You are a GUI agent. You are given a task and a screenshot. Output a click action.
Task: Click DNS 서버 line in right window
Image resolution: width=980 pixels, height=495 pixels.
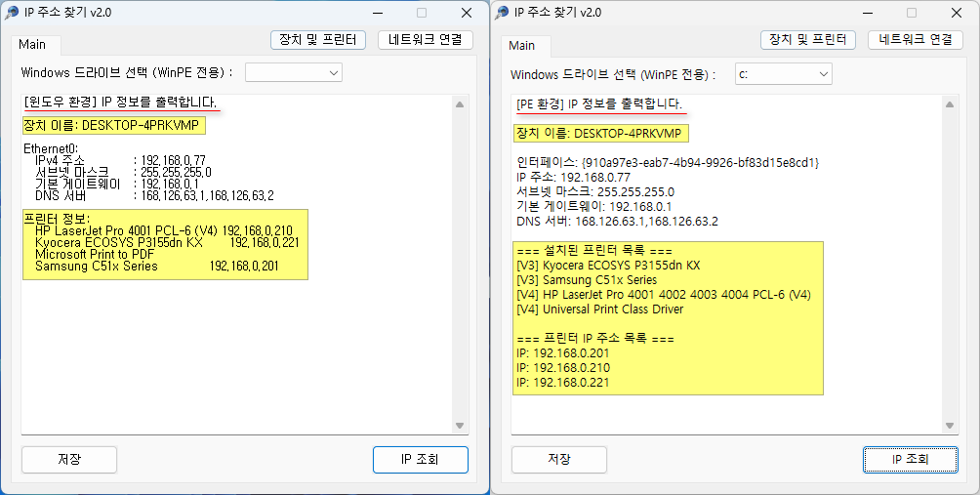(x=618, y=222)
